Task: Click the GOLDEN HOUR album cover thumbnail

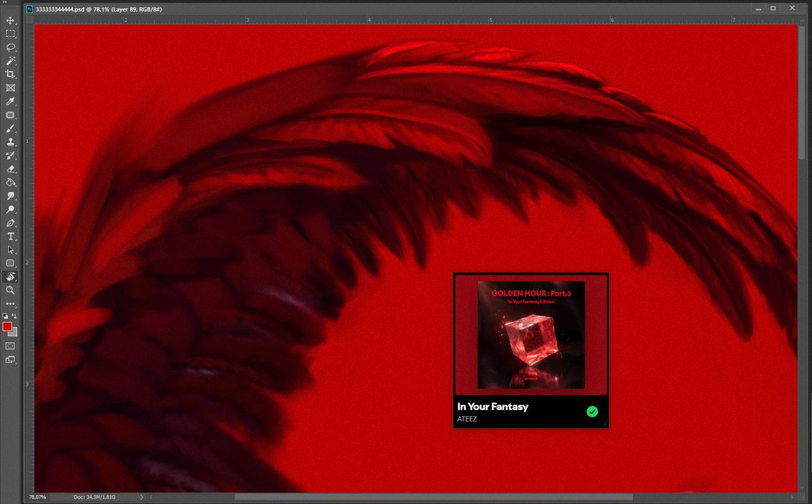Action: tap(531, 335)
